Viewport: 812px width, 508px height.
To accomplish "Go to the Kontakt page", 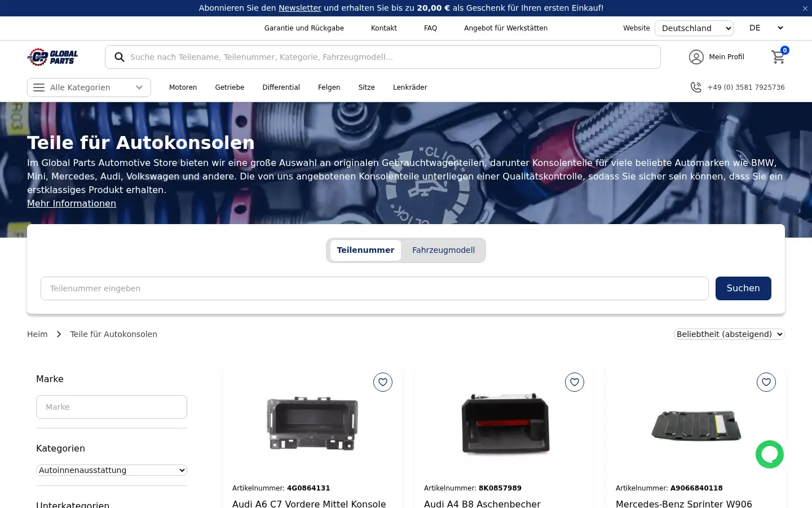I will 384,28.
